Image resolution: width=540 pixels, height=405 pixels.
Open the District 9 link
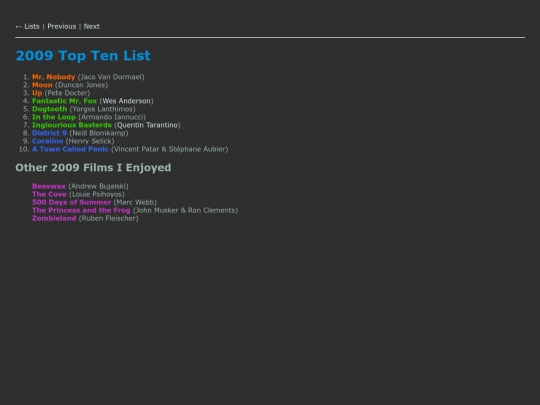pos(49,133)
